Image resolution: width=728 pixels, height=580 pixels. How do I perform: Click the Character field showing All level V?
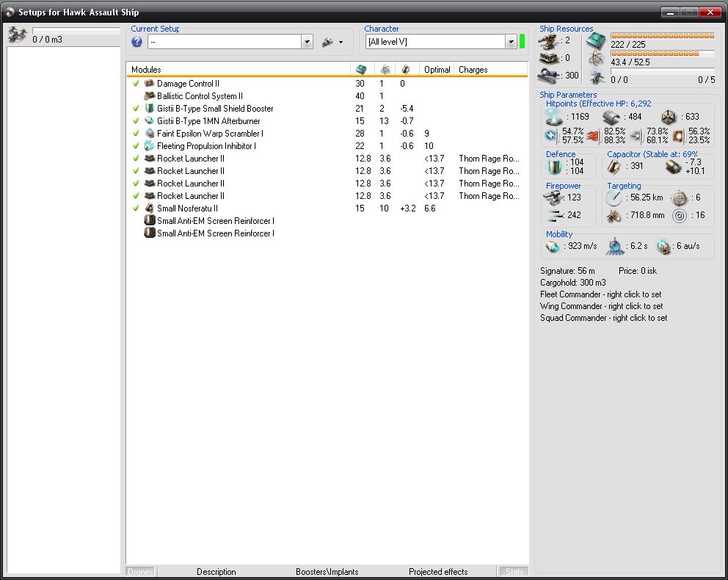click(435, 42)
